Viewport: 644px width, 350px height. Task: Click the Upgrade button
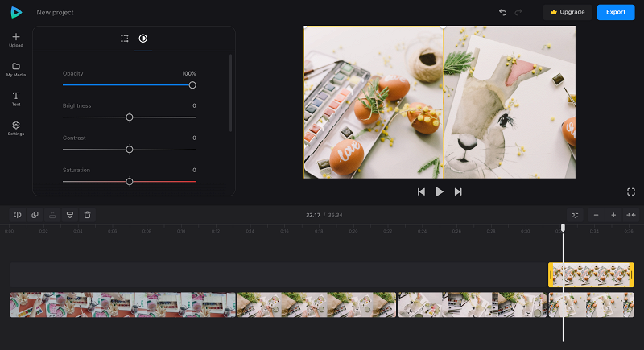click(568, 12)
